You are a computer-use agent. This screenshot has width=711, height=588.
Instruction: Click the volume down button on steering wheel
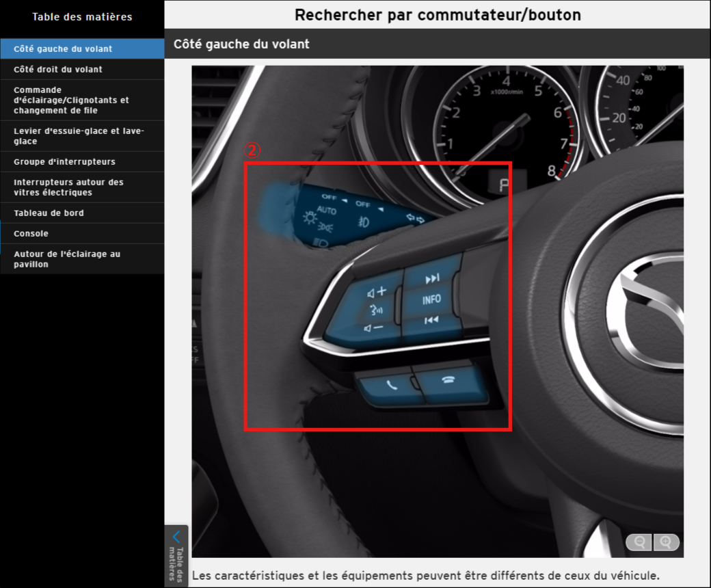tap(373, 328)
